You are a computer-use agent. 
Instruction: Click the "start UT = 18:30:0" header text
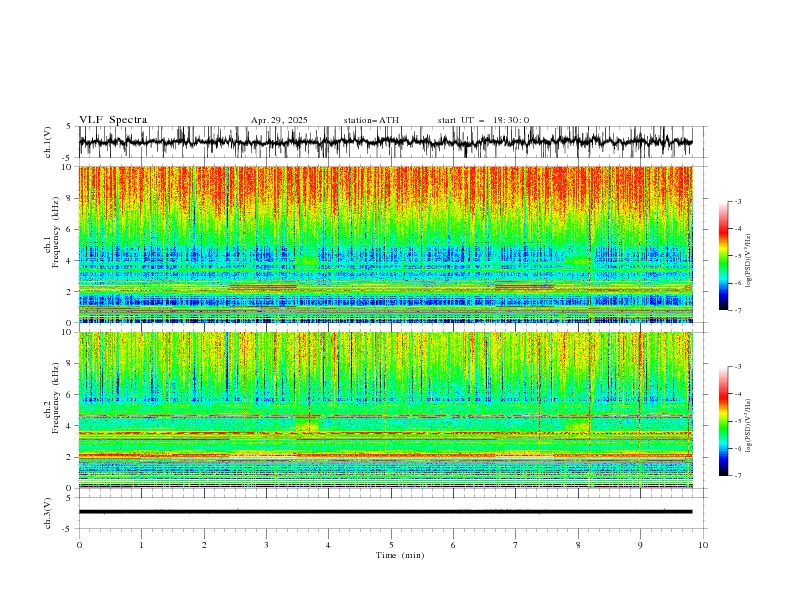483,120
